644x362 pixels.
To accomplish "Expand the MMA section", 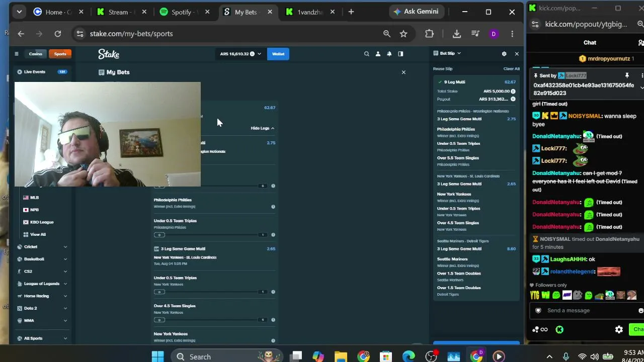I will click(x=42, y=321).
